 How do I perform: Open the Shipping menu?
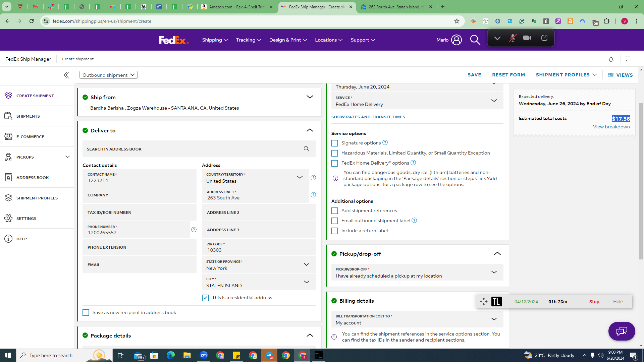215,40
